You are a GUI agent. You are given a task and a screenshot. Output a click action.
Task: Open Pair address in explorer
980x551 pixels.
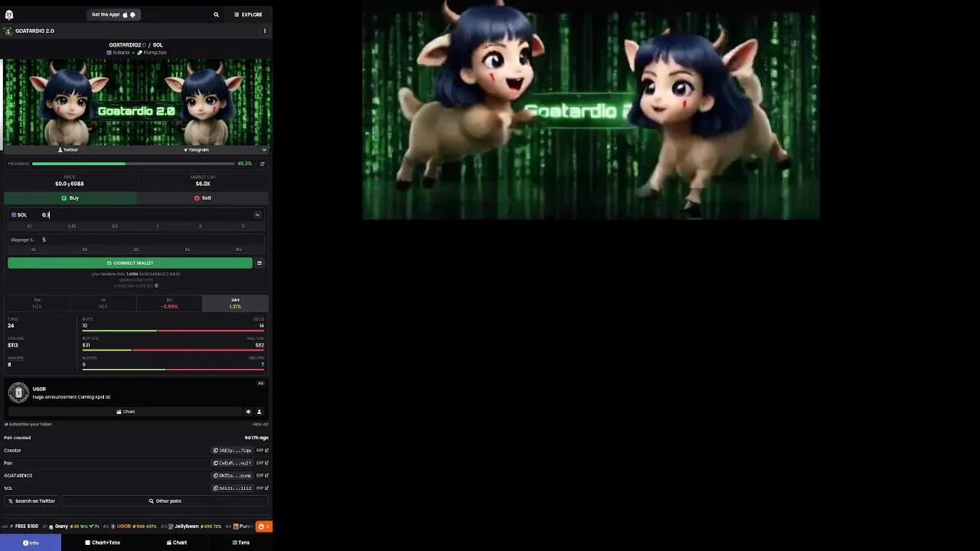263,463
